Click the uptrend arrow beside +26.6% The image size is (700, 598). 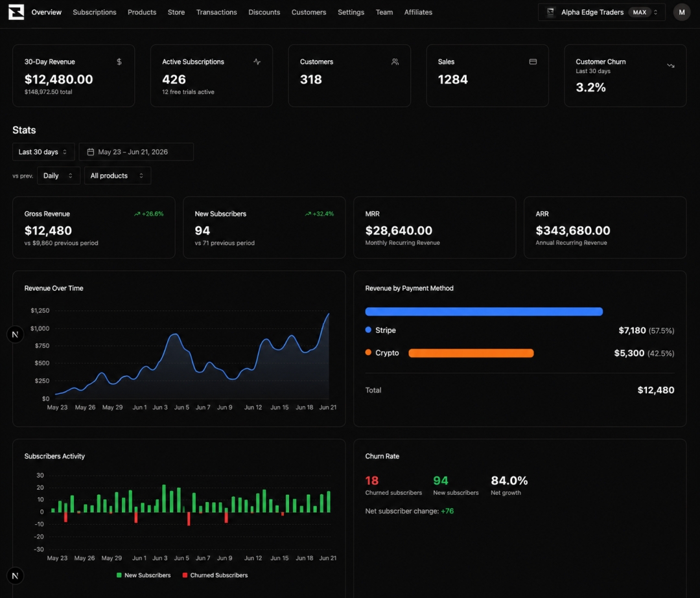[137, 214]
